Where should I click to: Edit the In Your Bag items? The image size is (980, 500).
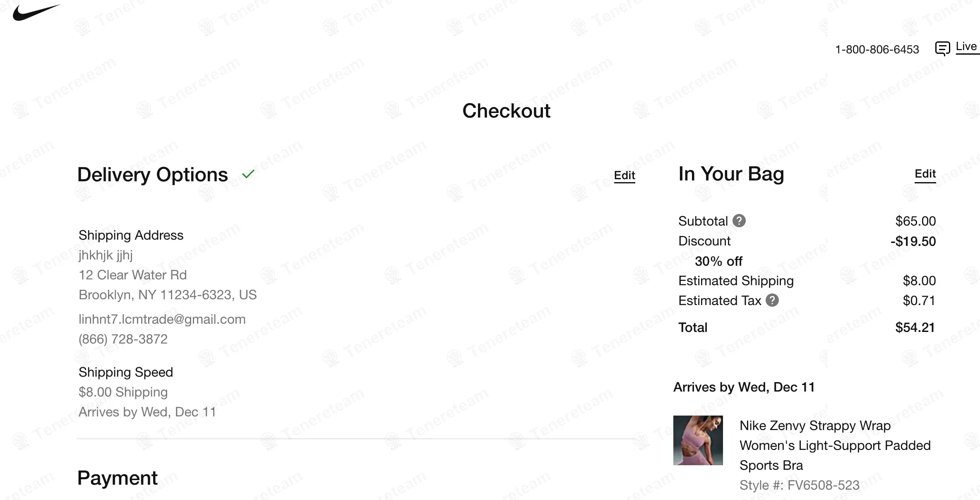coord(925,174)
